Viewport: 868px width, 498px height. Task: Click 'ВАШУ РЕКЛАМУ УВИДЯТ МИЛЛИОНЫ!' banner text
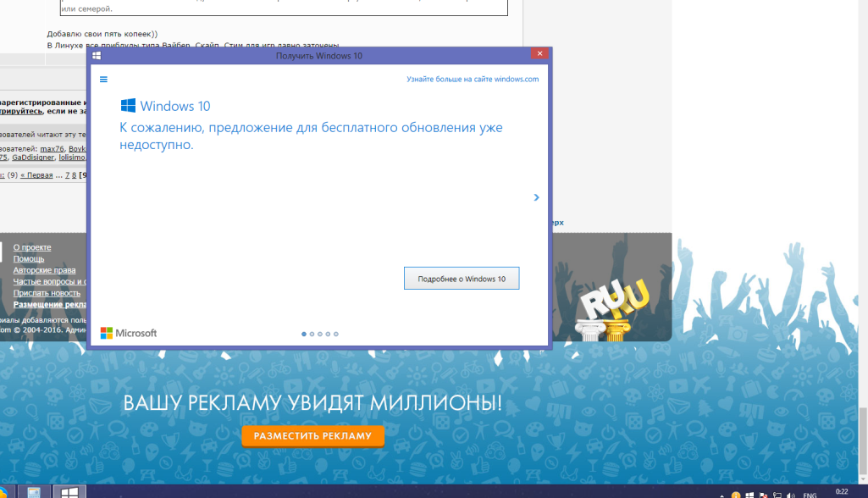tap(312, 403)
